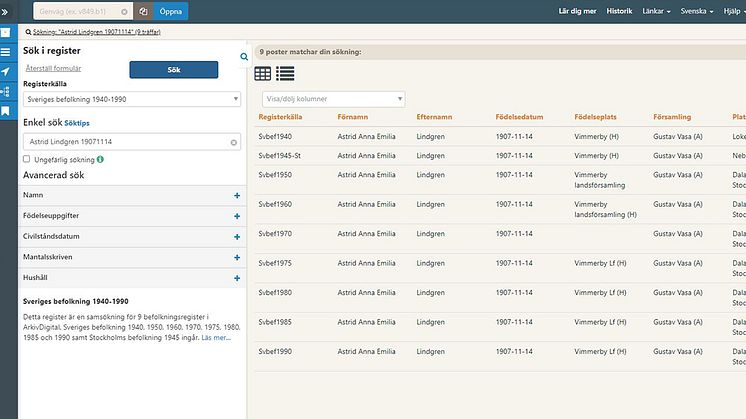The image size is (746, 419).
Task: Clear the Genväg shortcut field
Action: point(124,11)
